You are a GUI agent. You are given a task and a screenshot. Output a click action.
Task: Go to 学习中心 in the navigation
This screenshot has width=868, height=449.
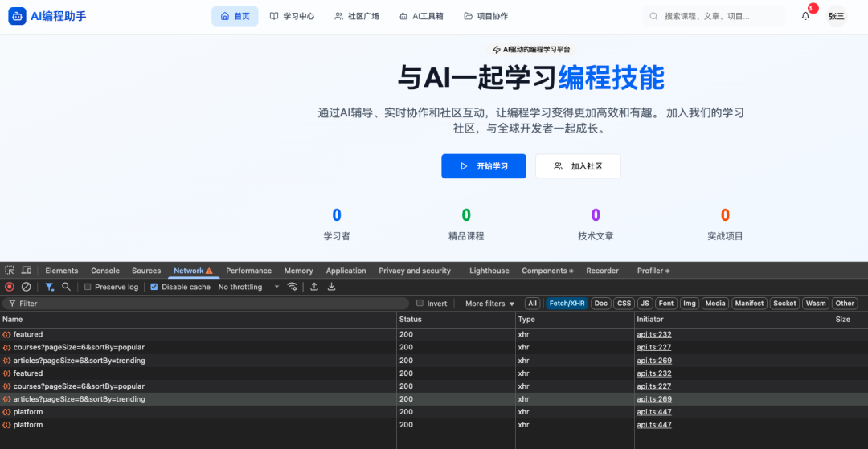coord(292,16)
